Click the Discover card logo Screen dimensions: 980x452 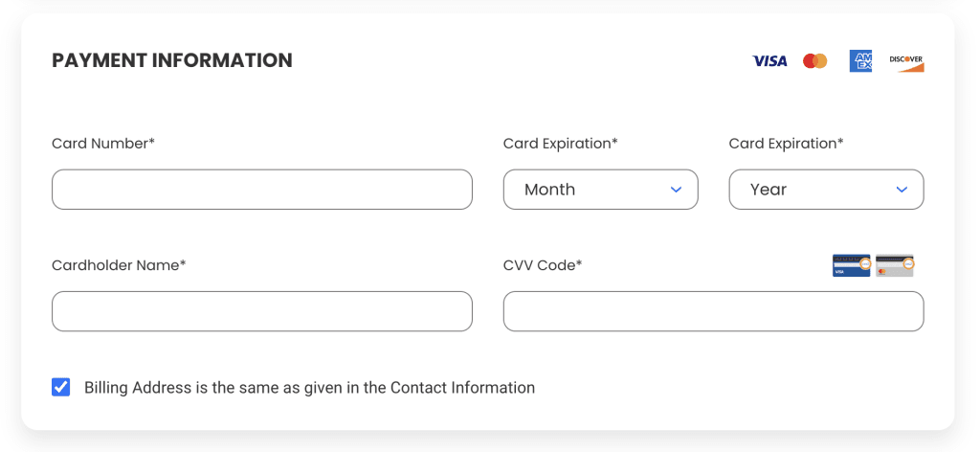pos(905,61)
